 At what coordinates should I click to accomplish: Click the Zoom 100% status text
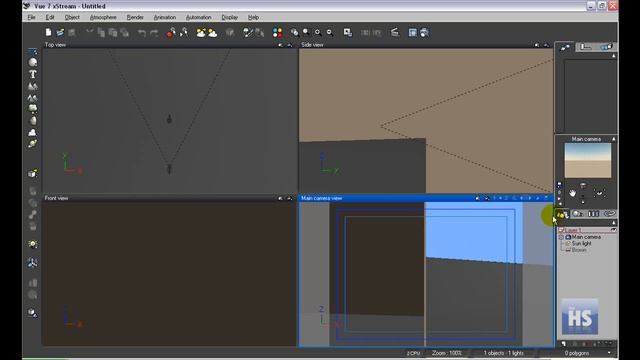[447, 353]
